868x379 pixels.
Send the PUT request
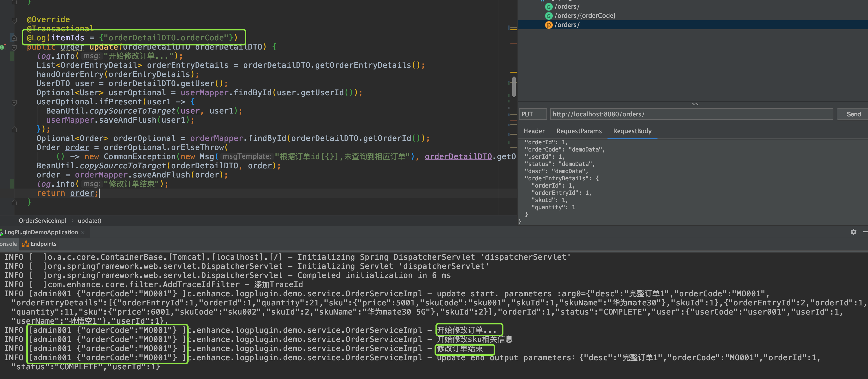pos(853,114)
